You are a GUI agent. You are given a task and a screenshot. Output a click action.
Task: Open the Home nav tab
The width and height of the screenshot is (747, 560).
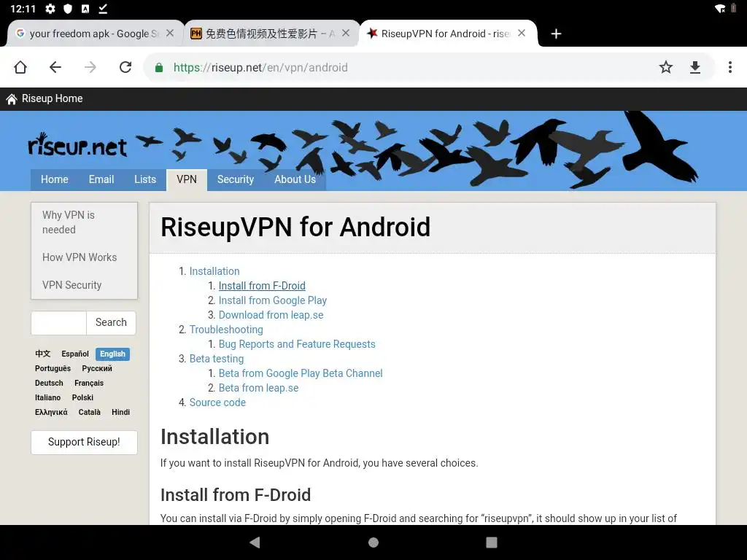coord(54,179)
